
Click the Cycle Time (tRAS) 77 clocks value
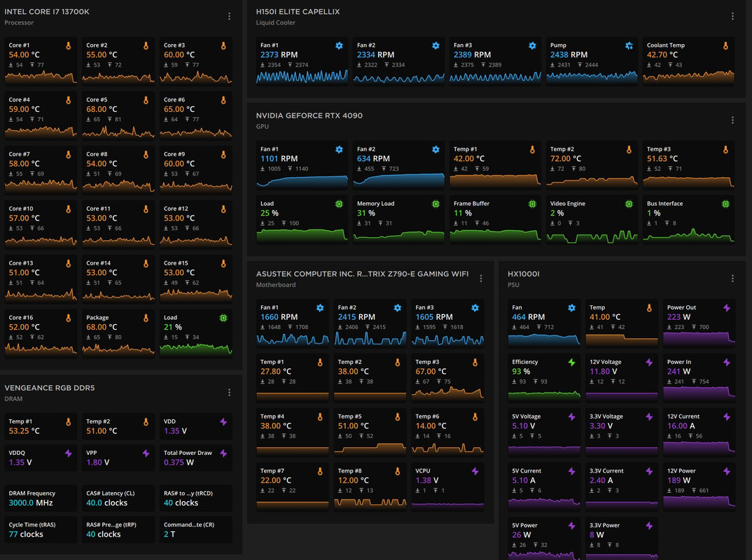[26, 534]
